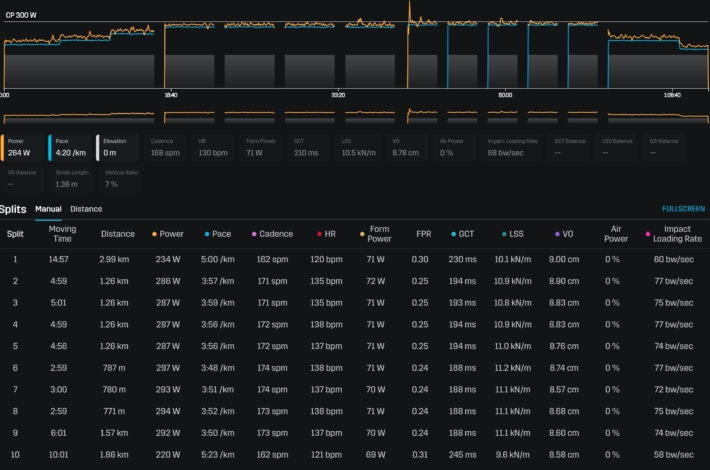Click the orange Power column dot icon
This screenshot has height=470, width=710.
[x=154, y=234]
